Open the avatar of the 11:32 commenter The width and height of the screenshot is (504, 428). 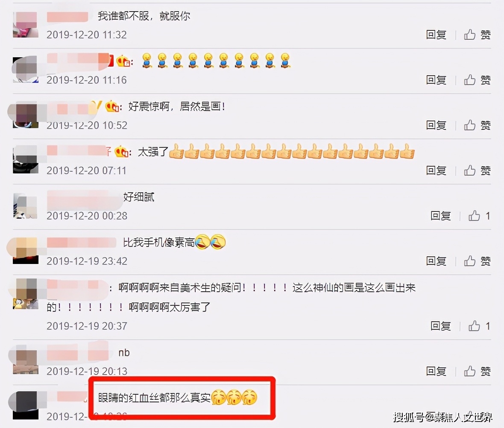[x=25, y=25]
